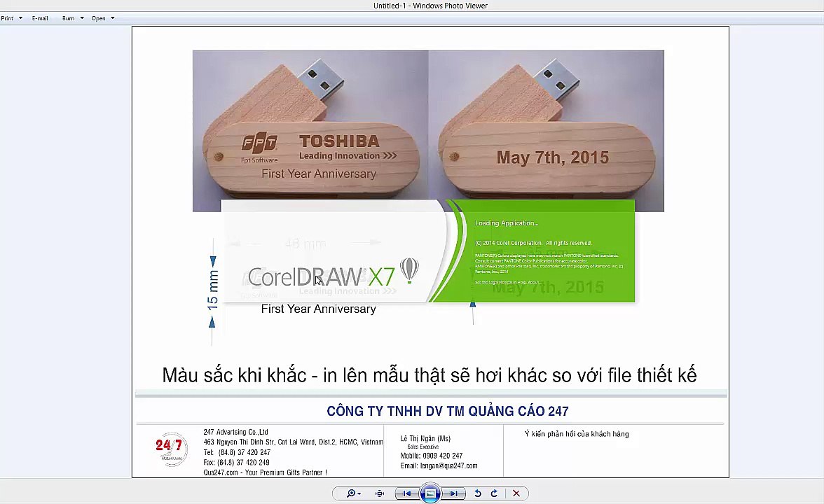Screen dimensions: 824x504
Task: Click "Tel: (84.8) 37 420 247"
Action: click(237, 452)
